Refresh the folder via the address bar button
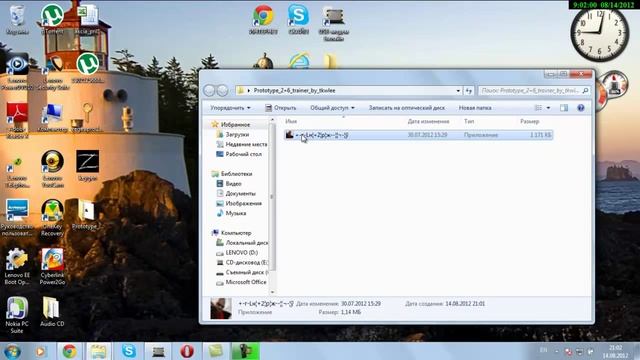 [469, 91]
